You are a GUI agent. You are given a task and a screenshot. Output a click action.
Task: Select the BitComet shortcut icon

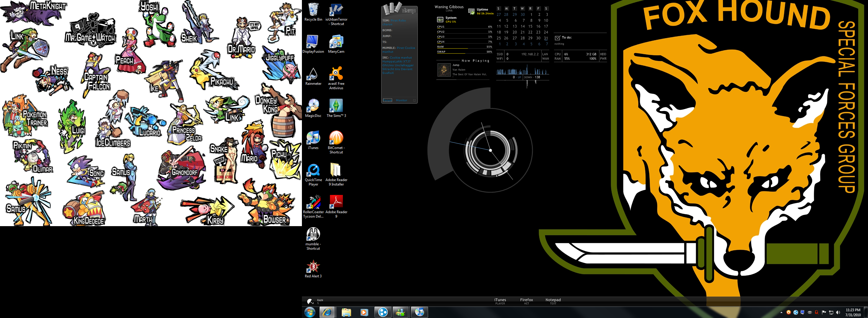pos(336,142)
